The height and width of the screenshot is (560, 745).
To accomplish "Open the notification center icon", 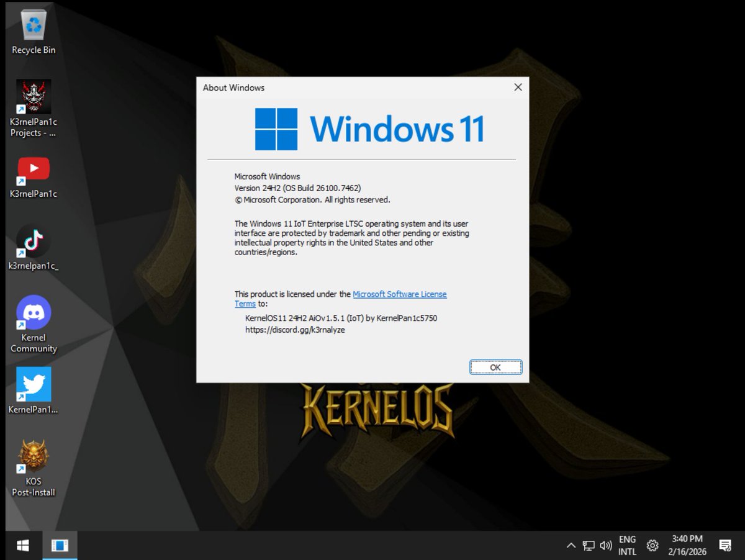I will (x=725, y=546).
